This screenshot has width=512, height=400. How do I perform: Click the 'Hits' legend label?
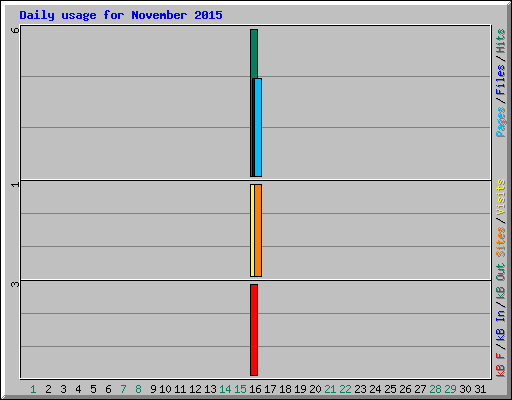click(501, 41)
